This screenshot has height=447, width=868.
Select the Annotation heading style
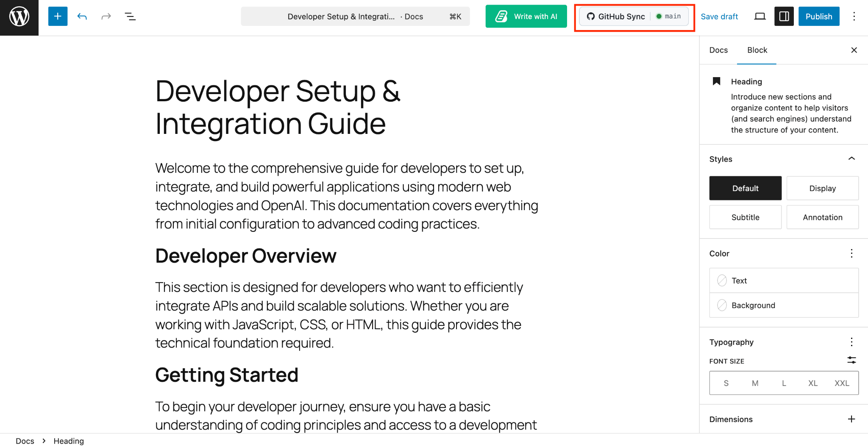click(x=823, y=217)
